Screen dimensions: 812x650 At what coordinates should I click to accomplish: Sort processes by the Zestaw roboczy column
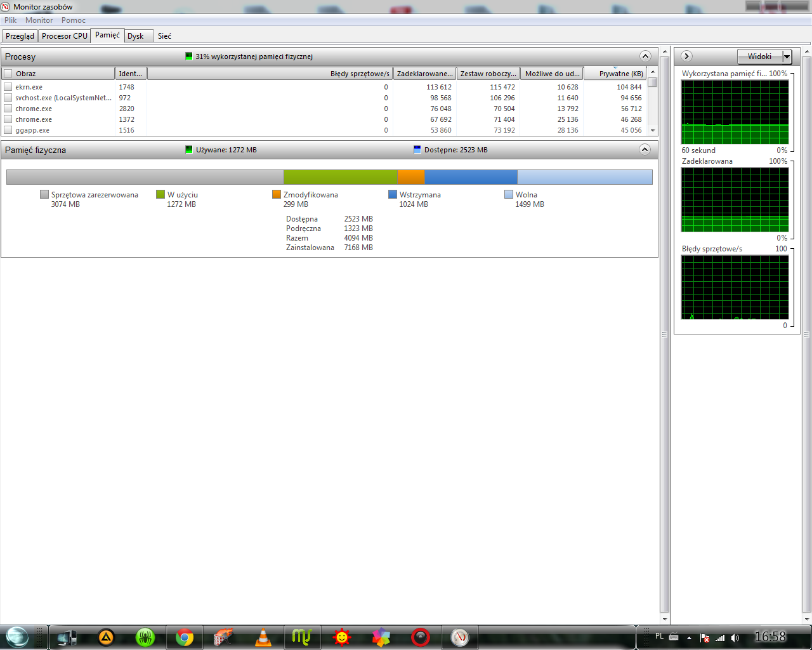(x=488, y=74)
